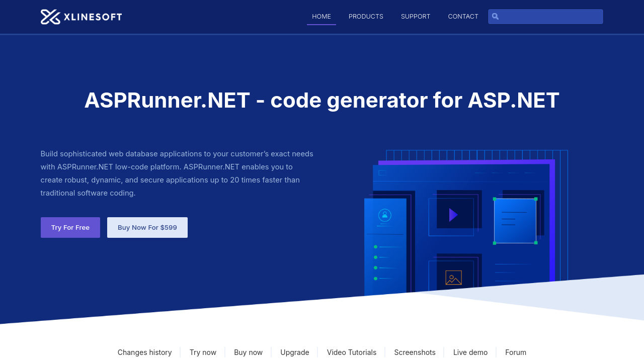Open the Home menu item

click(321, 17)
